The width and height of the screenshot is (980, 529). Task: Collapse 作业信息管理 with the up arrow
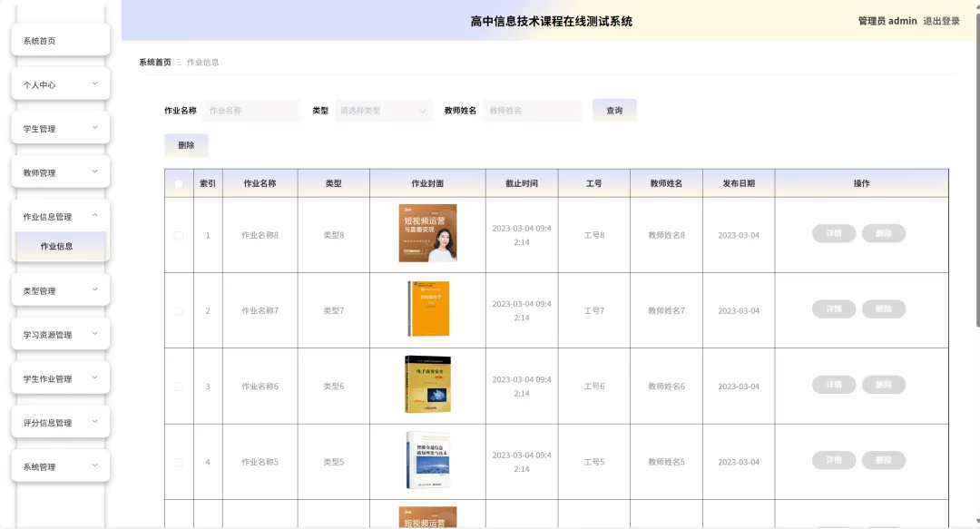[x=95, y=215]
